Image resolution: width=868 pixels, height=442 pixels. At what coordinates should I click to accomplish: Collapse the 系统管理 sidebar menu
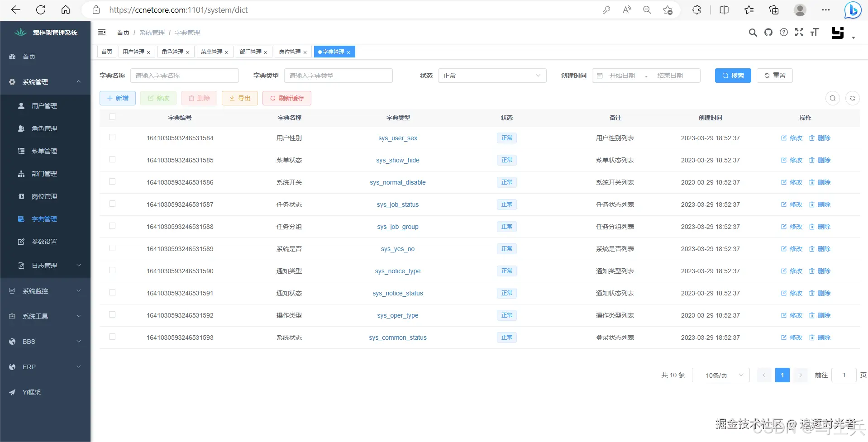(45, 82)
